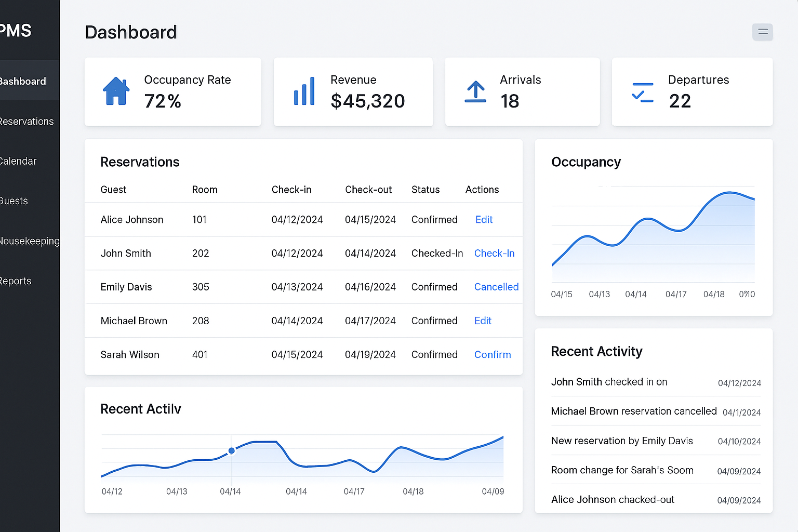
Task: Click the upload arrow icon beside Arrivals
Action: (475, 91)
